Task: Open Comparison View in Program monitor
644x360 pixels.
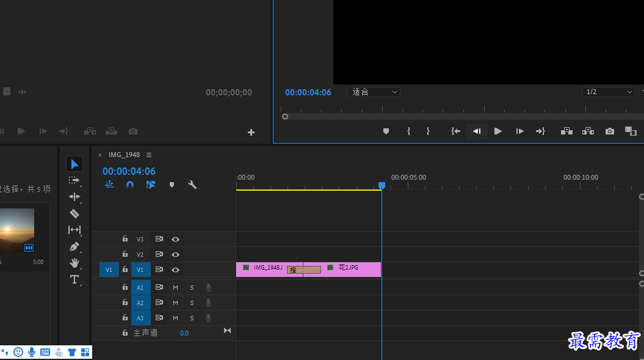Action: 631,131
